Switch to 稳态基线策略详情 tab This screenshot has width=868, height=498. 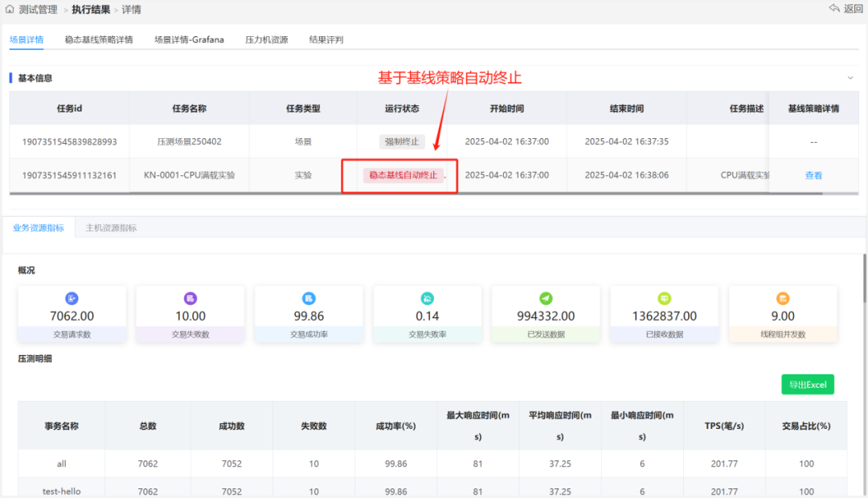coord(99,40)
